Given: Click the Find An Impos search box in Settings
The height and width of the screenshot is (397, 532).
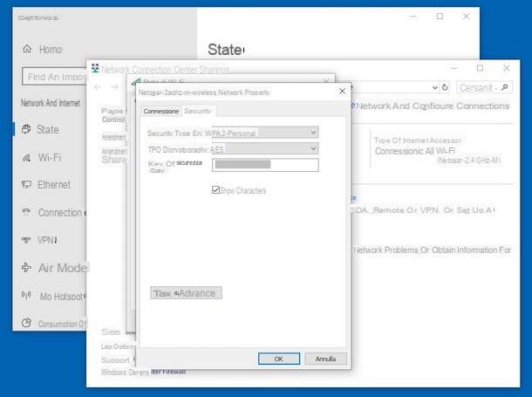Looking at the screenshot, I should (x=54, y=77).
